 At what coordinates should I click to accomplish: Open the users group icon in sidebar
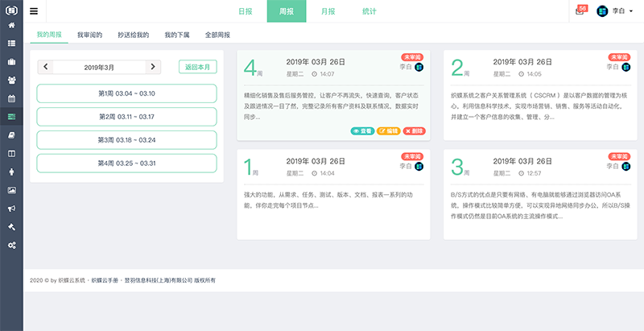(11, 80)
